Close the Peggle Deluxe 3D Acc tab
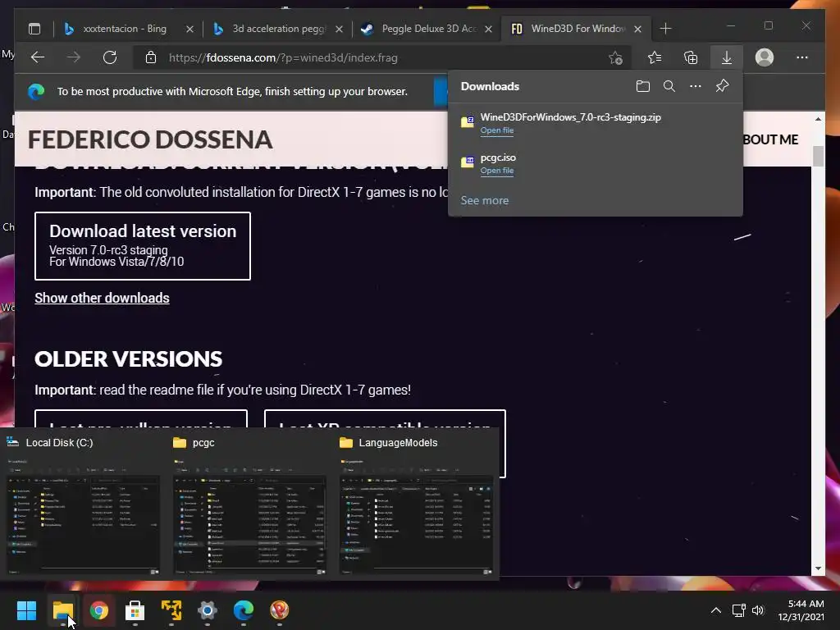The height and width of the screenshot is (630, 840). coord(488,29)
